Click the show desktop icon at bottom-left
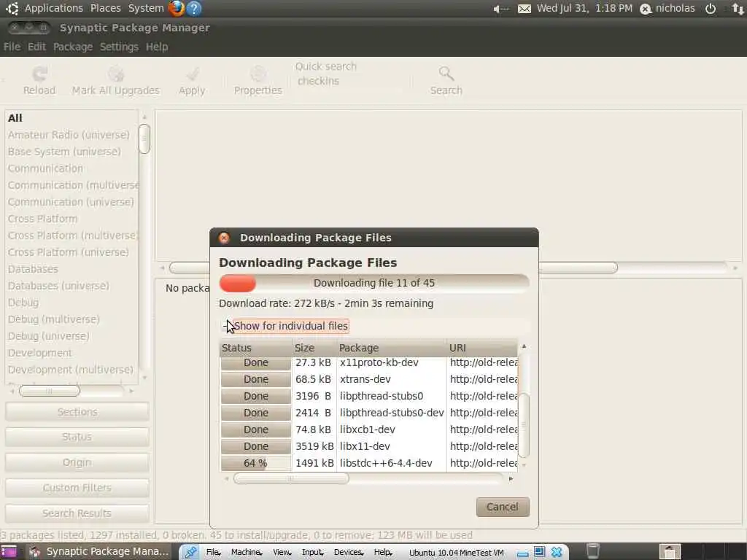 click(x=9, y=552)
